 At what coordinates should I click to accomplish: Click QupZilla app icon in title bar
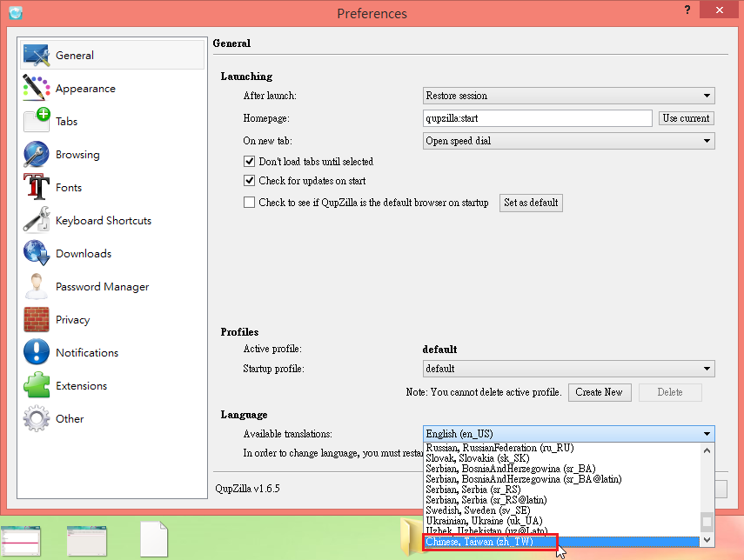click(x=16, y=13)
